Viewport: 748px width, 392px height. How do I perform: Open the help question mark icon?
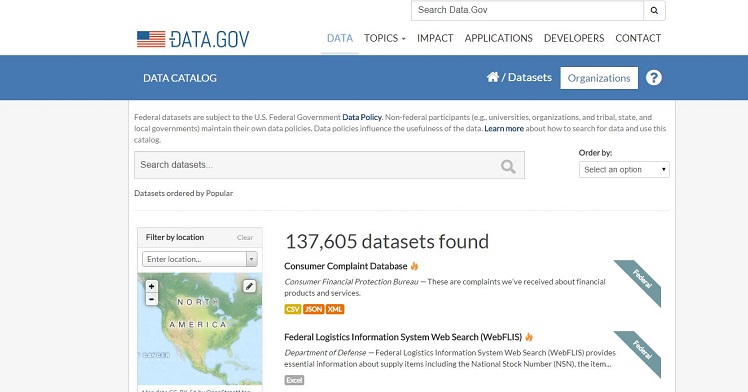[654, 77]
